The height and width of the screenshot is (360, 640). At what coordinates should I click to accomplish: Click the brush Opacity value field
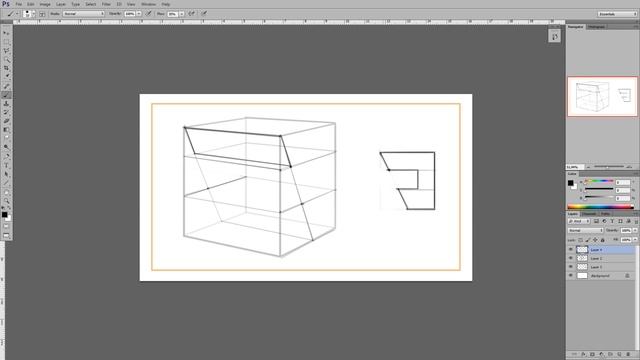point(130,13)
